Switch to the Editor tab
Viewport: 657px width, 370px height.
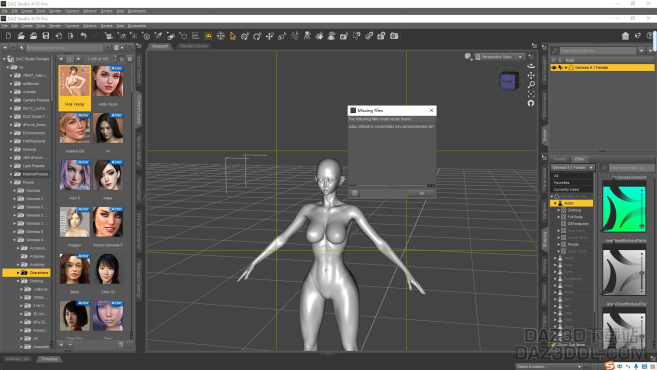pos(579,159)
